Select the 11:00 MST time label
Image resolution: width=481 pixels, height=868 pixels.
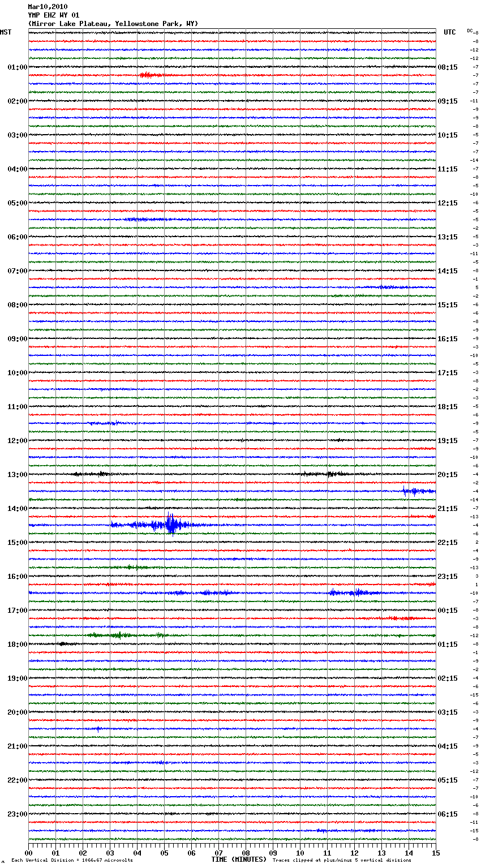(x=18, y=407)
